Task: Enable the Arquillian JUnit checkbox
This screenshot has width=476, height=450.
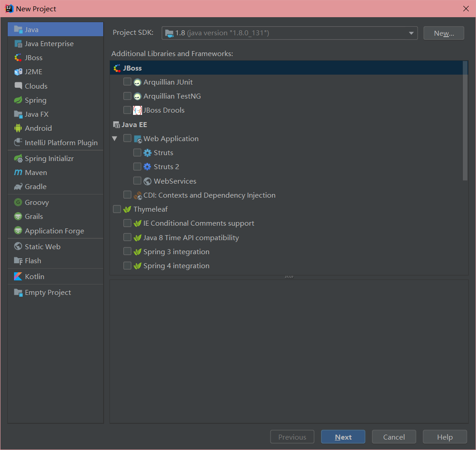Action: [x=127, y=81]
